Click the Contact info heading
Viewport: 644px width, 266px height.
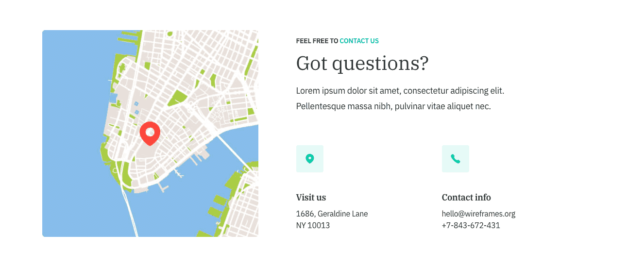pyautogui.click(x=466, y=198)
